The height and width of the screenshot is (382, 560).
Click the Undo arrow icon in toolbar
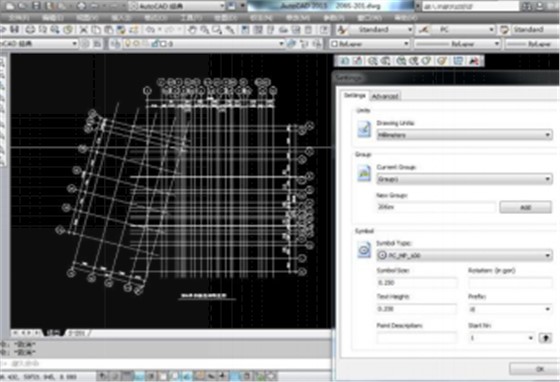tap(150, 30)
